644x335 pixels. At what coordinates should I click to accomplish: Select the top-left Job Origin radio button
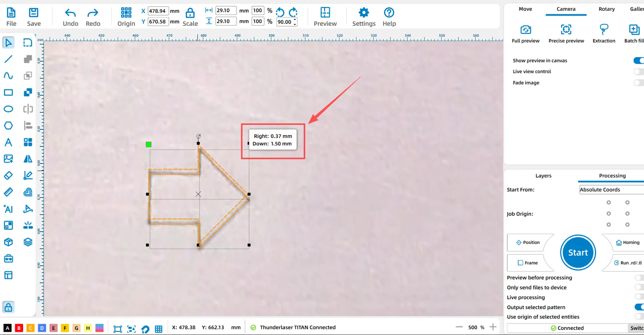tap(609, 202)
